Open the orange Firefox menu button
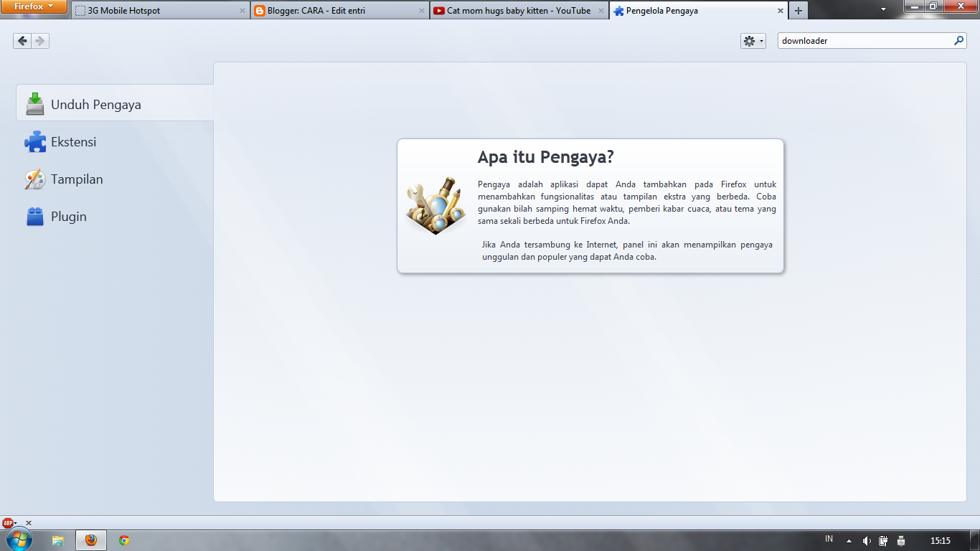The height and width of the screenshot is (551, 980). coord(34,6)
